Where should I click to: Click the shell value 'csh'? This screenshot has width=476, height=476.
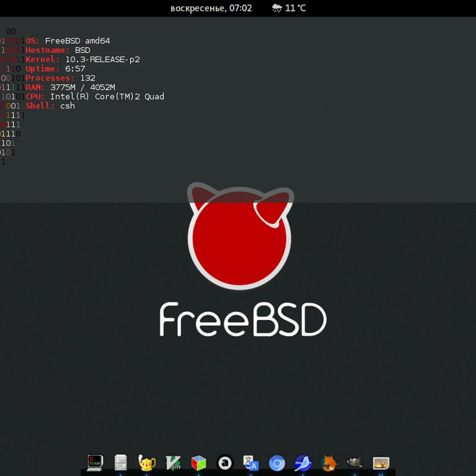coord(68,106)
